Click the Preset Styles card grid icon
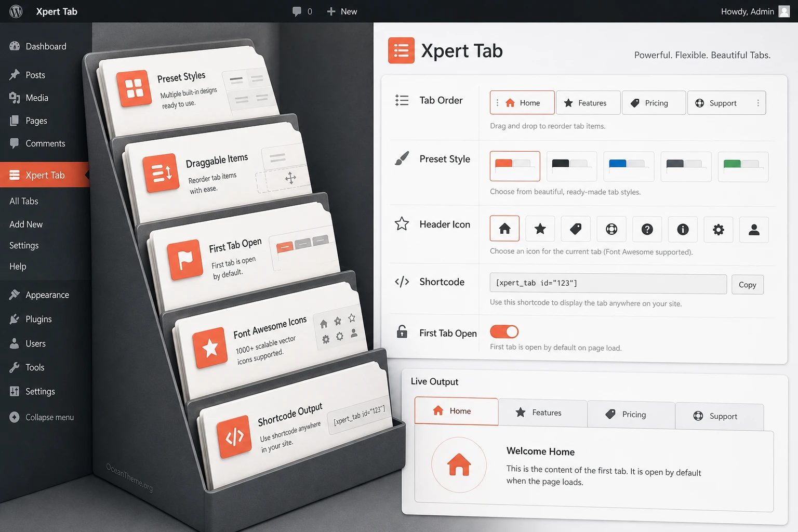 click(134, 88)
